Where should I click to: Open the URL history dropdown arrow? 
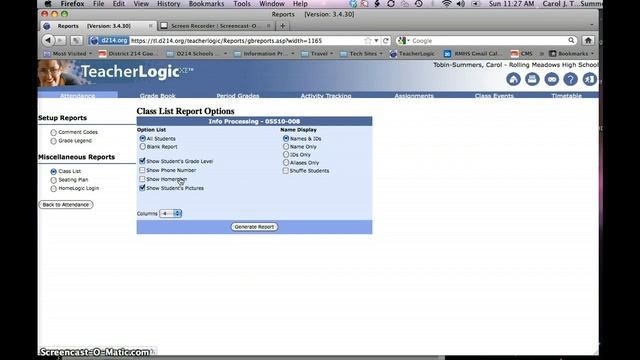(376, 41)
